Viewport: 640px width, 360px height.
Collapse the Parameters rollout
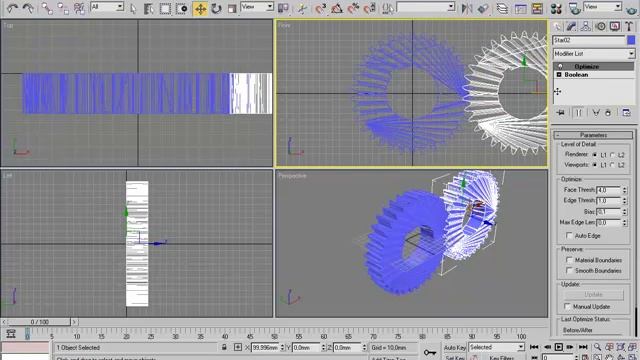pyautogui.click(x=593, y=135)
